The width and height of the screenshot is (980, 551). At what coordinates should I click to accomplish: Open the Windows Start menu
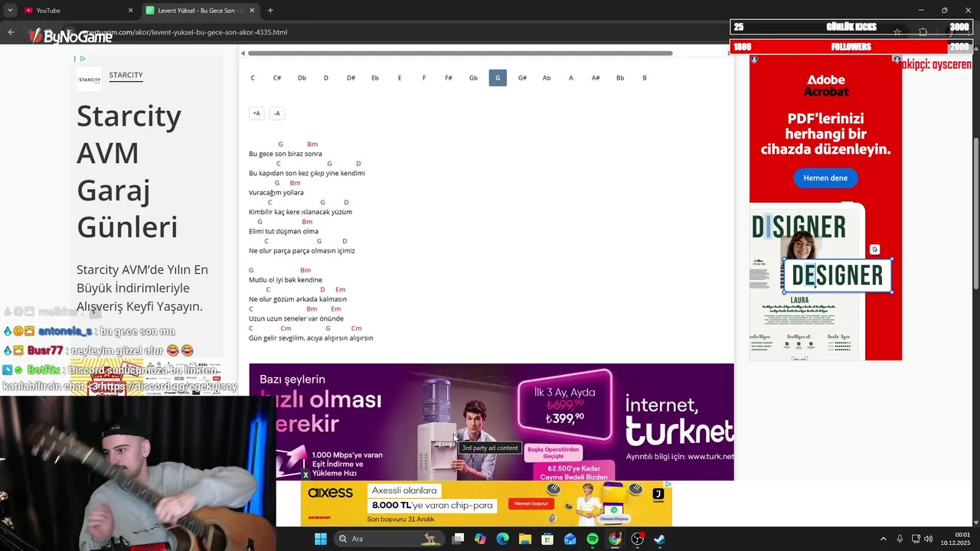coord(321,539)
